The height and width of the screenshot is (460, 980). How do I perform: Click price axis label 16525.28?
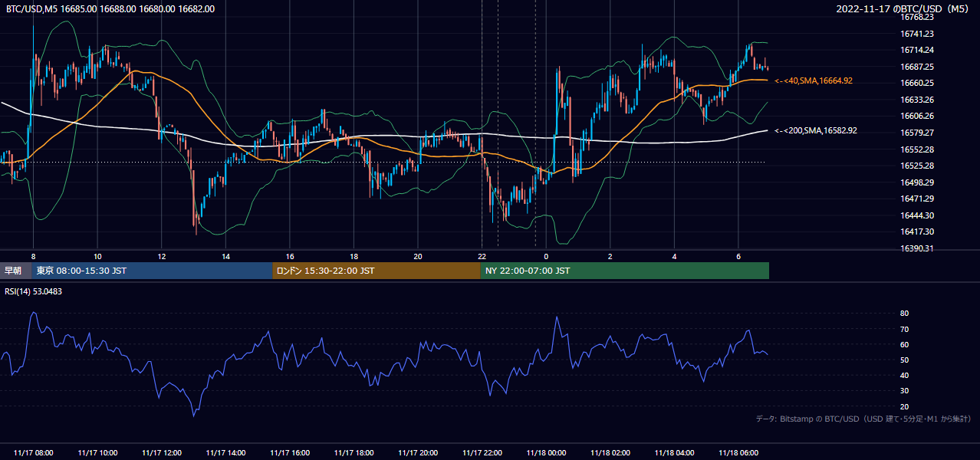pyautogui.click(x=917, y=166)
